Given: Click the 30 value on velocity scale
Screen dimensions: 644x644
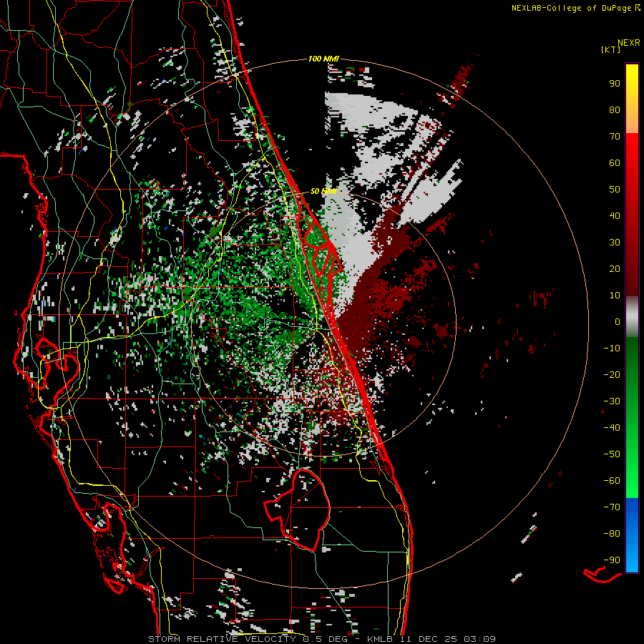Looking at the screenshot, I should 615,243.
